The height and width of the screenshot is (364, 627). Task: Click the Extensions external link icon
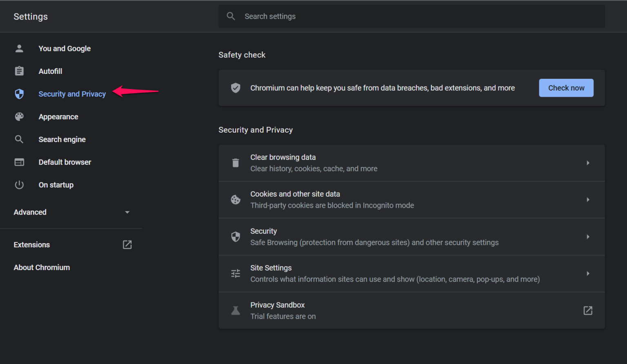point(127,245)
